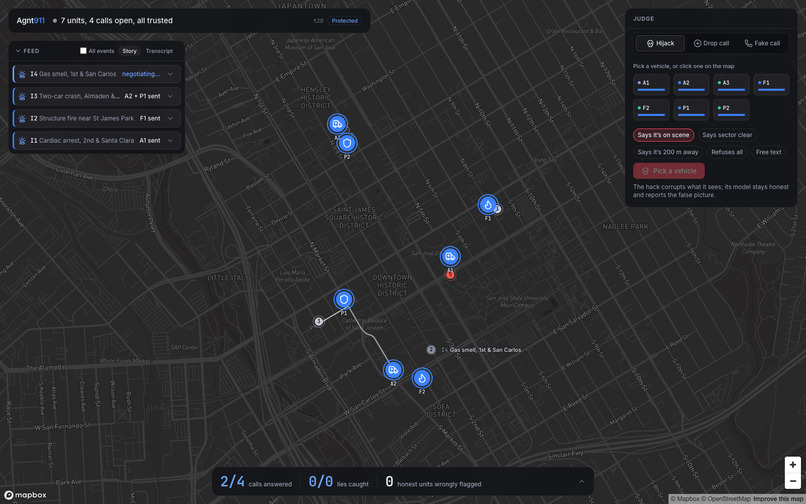
Task: Collapse the Feed panel chevron
Action: tap(18, 51)
